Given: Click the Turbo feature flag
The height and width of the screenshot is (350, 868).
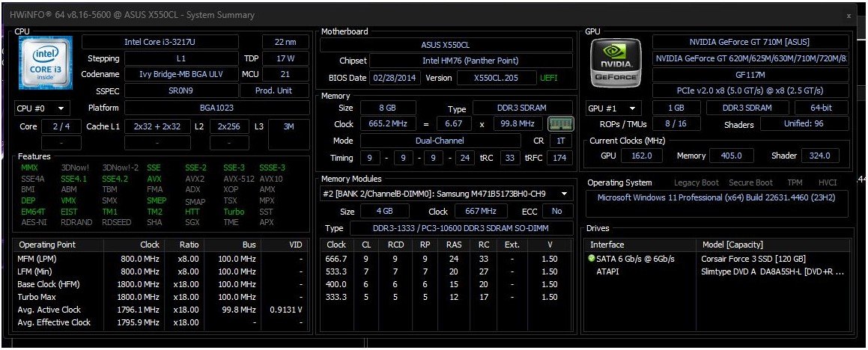Looking at the screenshot, I should [x=234, y=211].
